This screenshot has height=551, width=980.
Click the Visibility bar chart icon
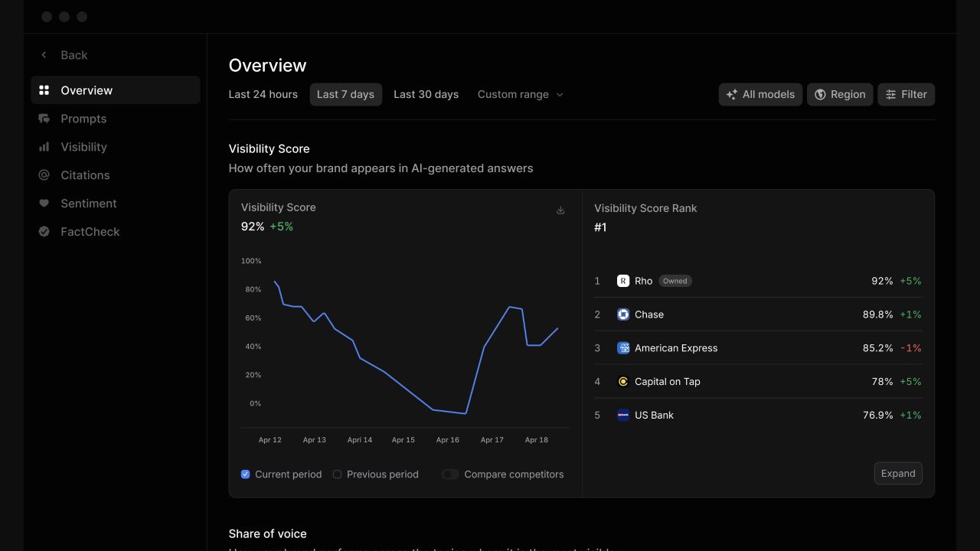44,147
